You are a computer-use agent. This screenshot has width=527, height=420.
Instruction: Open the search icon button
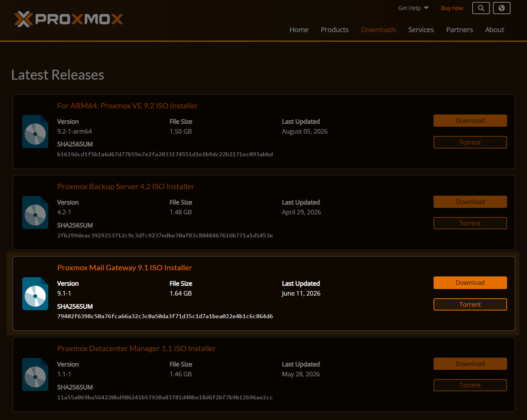click(481, 8)
